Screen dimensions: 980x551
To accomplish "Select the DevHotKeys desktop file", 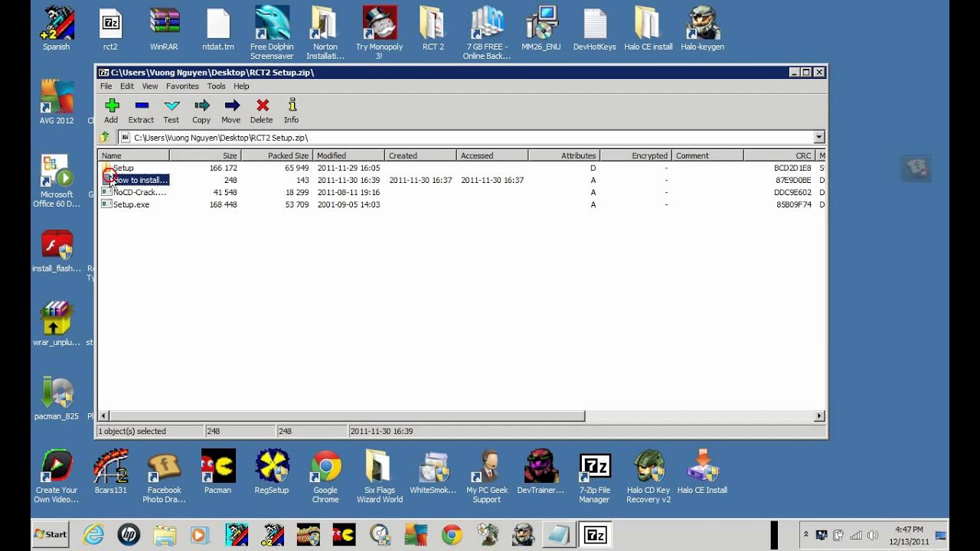I will (595, 29).
